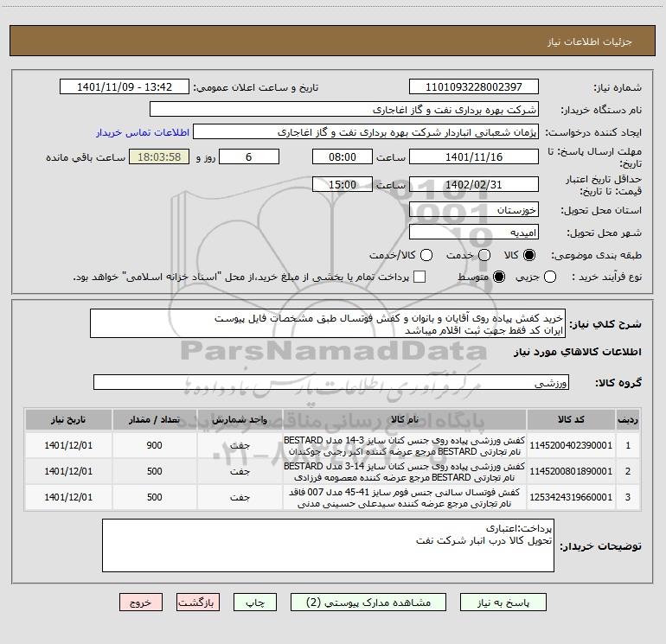Click the delivery province field خوزستان
666x644 pixels.
pyautogui.click(x=474, y=210)
